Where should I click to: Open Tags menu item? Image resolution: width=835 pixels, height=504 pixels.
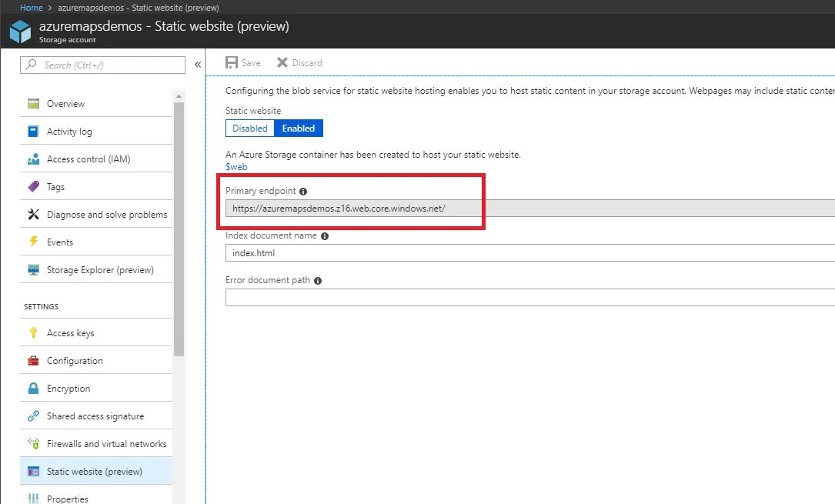click(x=96, y=186)
